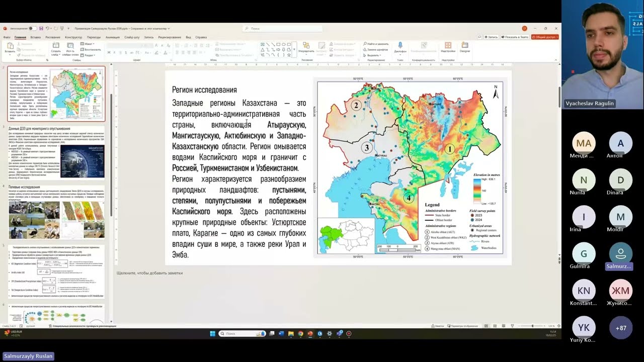
Task: Toggle underline (Ч) formatting
Action: [120, 52]
